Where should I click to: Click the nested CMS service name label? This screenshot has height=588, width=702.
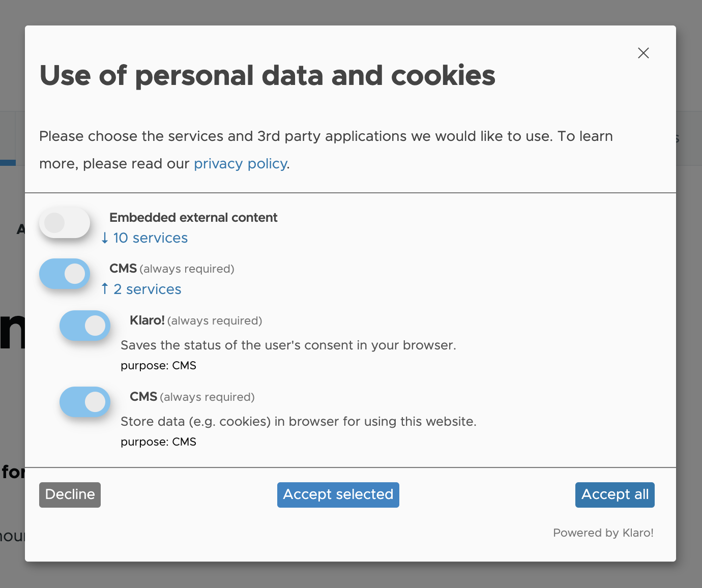[143, 397]
